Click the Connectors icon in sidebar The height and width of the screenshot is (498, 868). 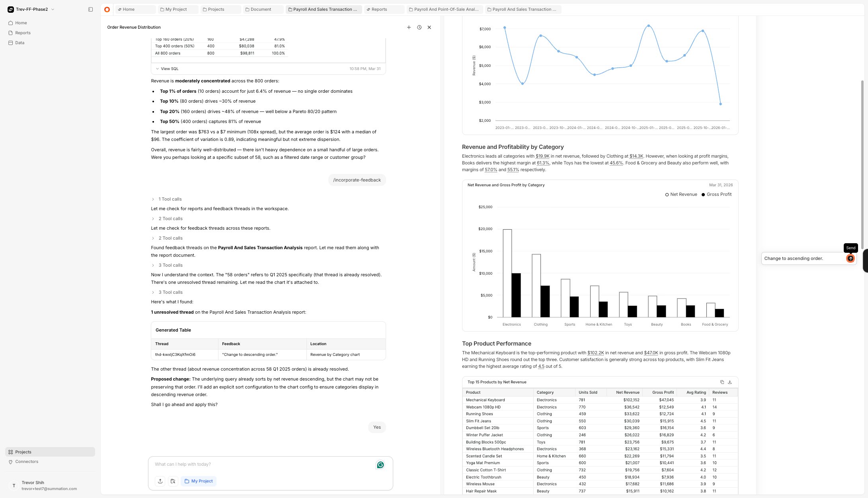coord(10,462)
